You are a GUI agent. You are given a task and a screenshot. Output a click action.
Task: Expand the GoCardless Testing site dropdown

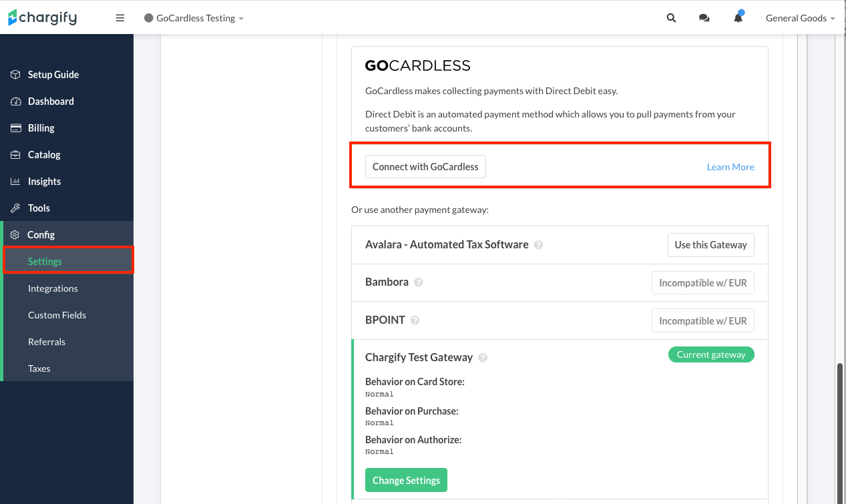pos(194,18)
